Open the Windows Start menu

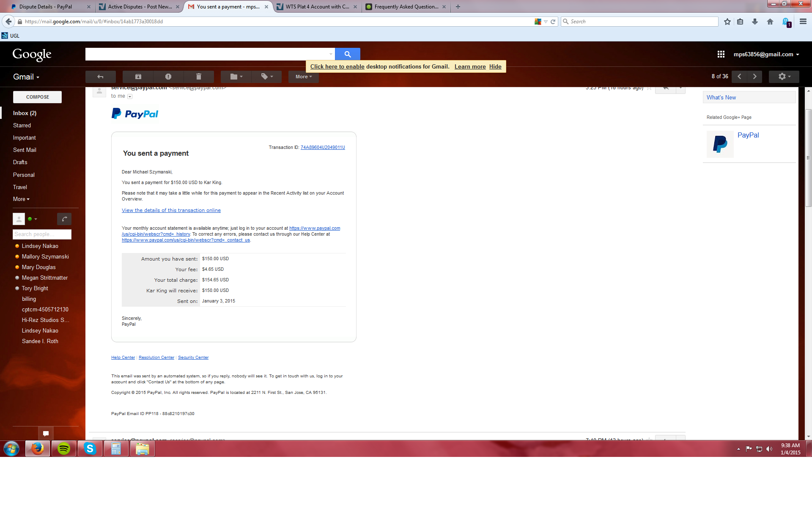[11, 448]
